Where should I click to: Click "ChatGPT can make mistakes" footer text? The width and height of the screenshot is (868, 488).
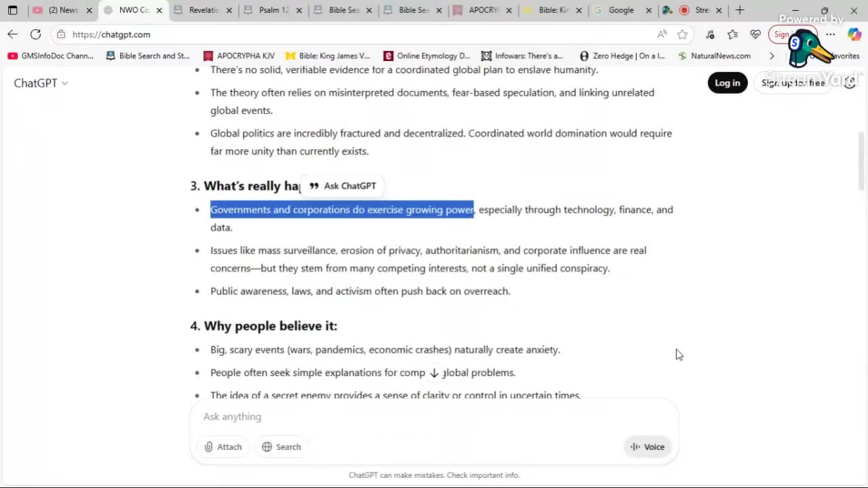[x=434, y=475]
